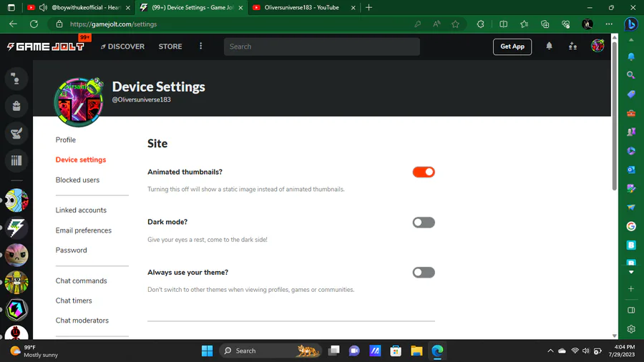This screenshot has width=644, height=362.
Task: Open the game library icon in left sidebar
Action: coord(16,161)
